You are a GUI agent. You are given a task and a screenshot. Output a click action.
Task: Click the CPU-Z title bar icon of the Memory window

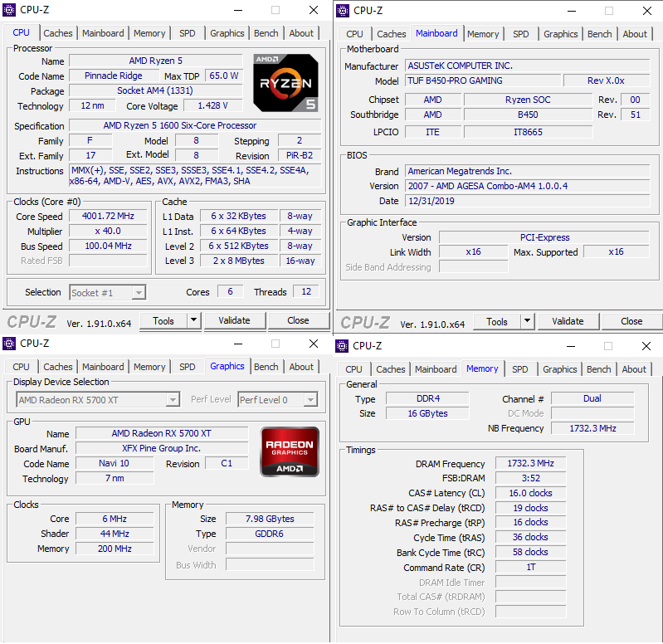pos(342,346)
